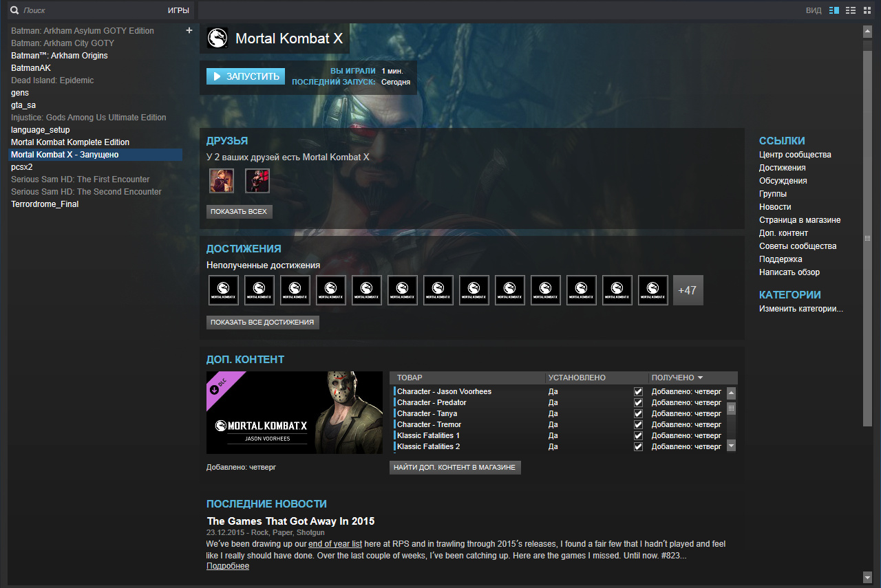Open Новости link
The width and height of the screenshot is (881, 588).
(775, 207)
